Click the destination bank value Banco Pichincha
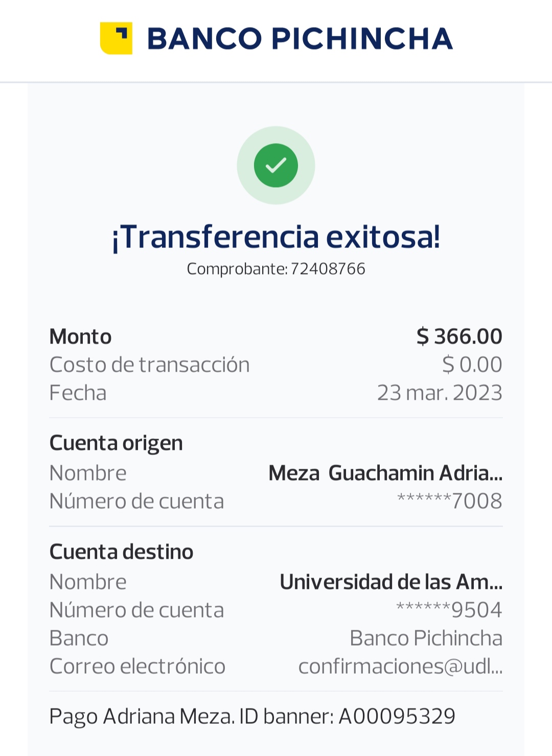Image resolution: width=552 pixels, height=756 pixels. click(x=426, y=638)
